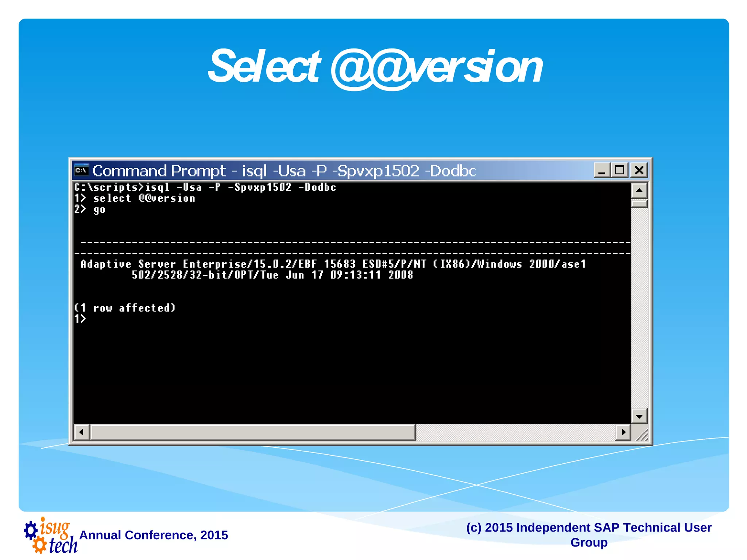Click the isug tech logo
747x560 pixels.
[x=51, y=536]
